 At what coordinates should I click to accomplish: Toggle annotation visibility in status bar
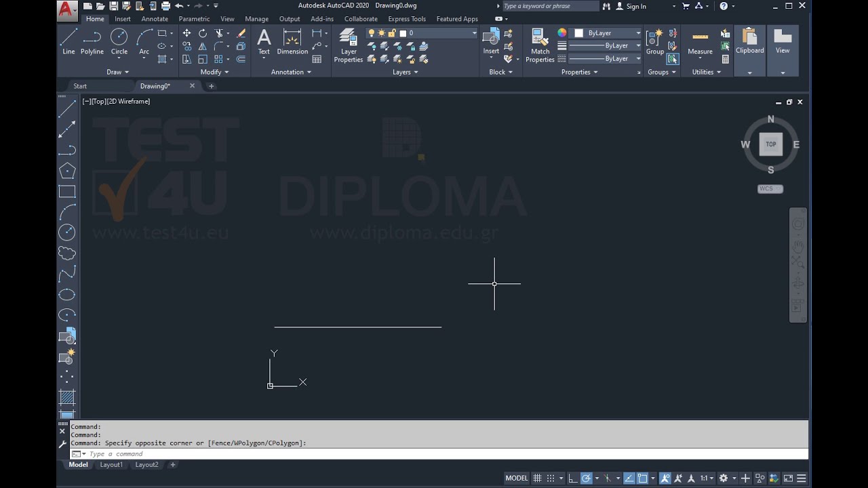[665, 479]
